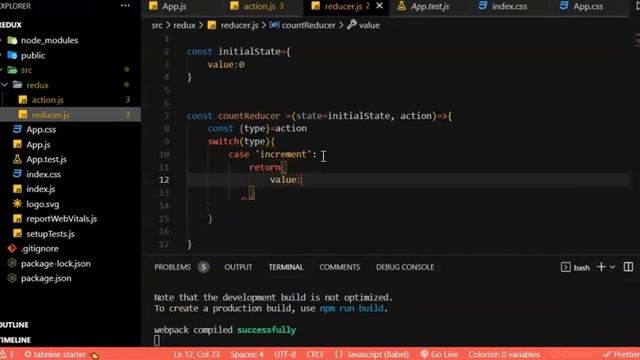Viewport: 640px width, 360px height.
Task: Click line number 7 in gutter
Action: (x=166, y=116)
